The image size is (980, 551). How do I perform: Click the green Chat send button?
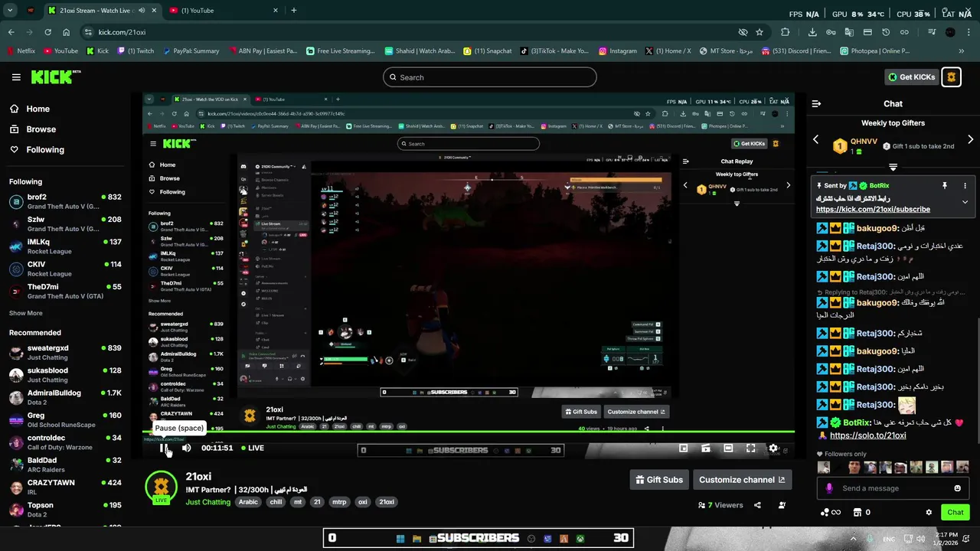tap(955, 513)
